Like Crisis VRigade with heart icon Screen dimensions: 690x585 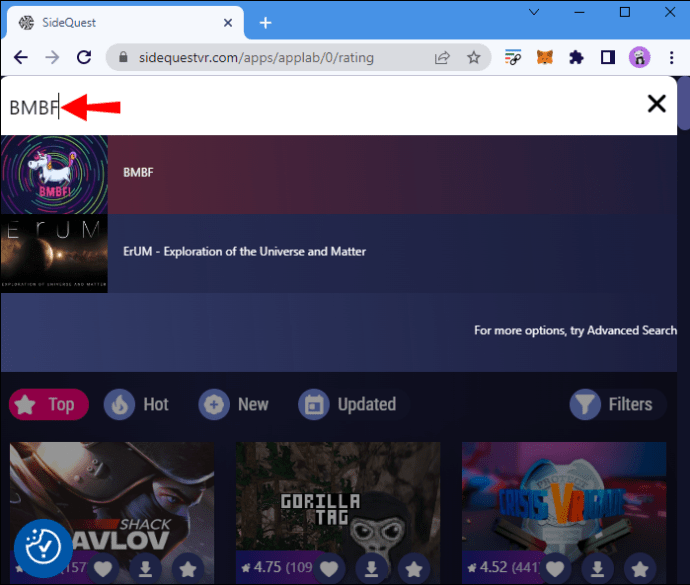[x=555, y=568]
